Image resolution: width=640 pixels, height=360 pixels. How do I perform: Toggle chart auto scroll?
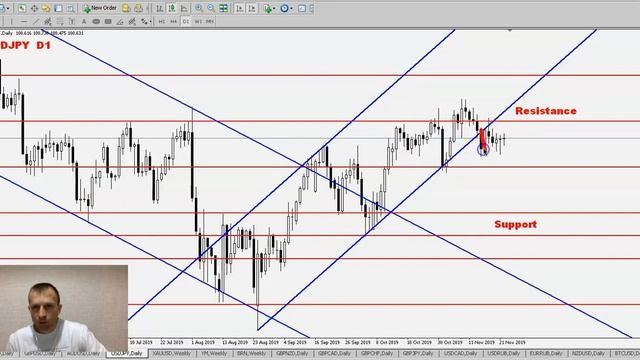(x=240, y=8)
